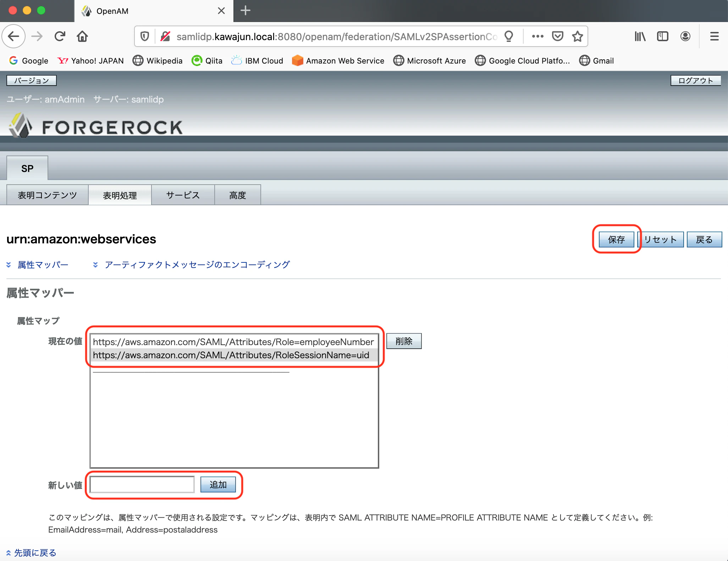
Task: Switch to the サービス tab
Action: pyautogui.click(x=183, y=195)
